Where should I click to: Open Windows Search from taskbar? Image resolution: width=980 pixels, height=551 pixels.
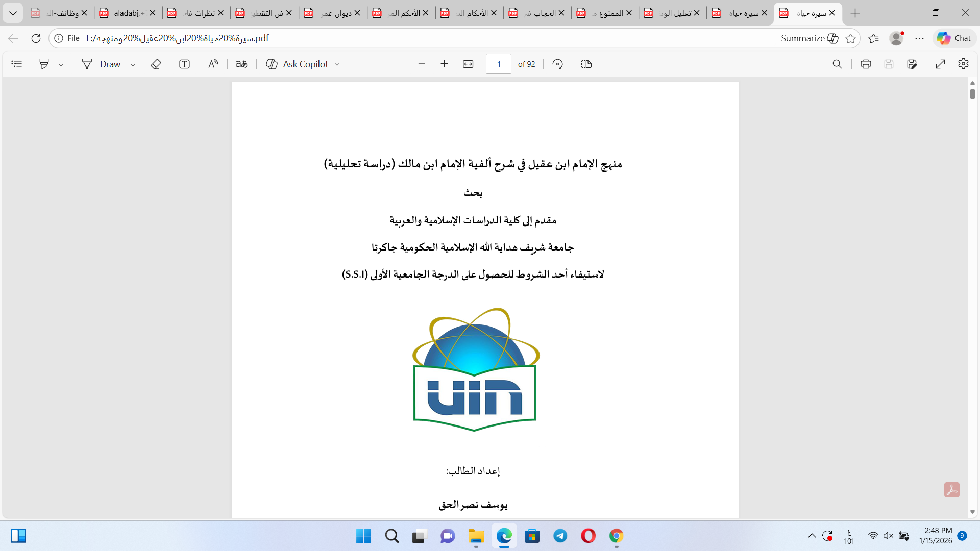click(392, 536)
